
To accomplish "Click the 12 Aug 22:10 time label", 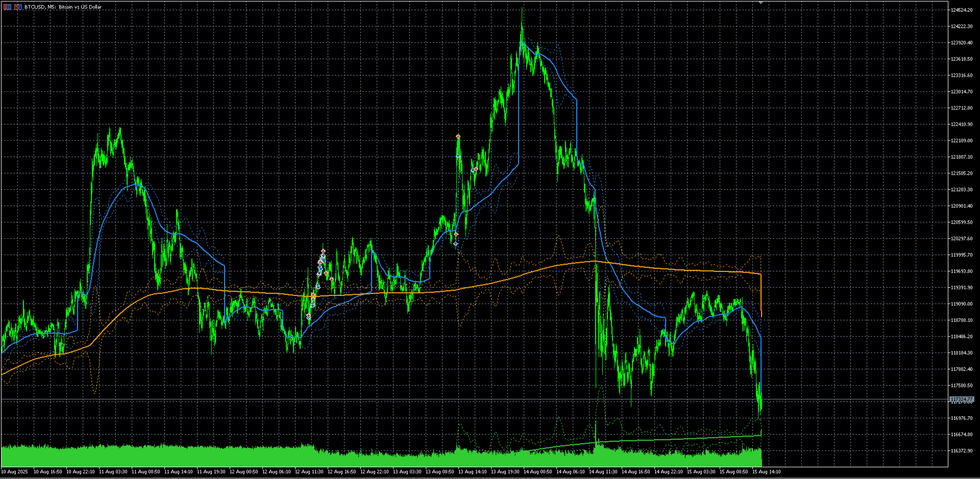I will click(375, 472).
